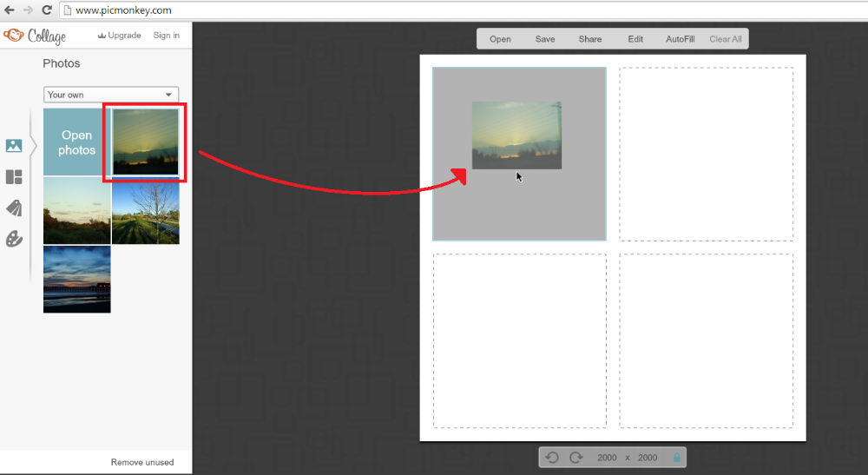This screenshot has height=475, width=868.
Task: Click the Sign in link
Action: pyautogui.click(x=167, y=36)
